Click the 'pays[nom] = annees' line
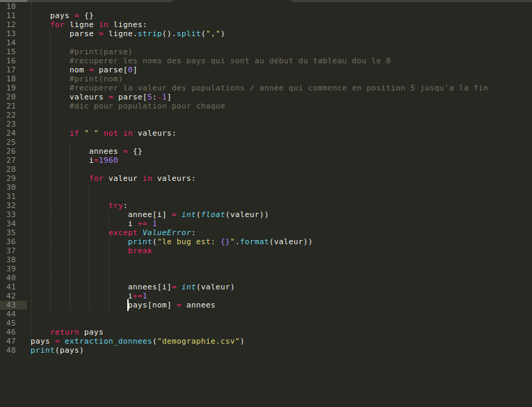The width and height of the screenshot is (532, 407). click(x=171, y=305)
